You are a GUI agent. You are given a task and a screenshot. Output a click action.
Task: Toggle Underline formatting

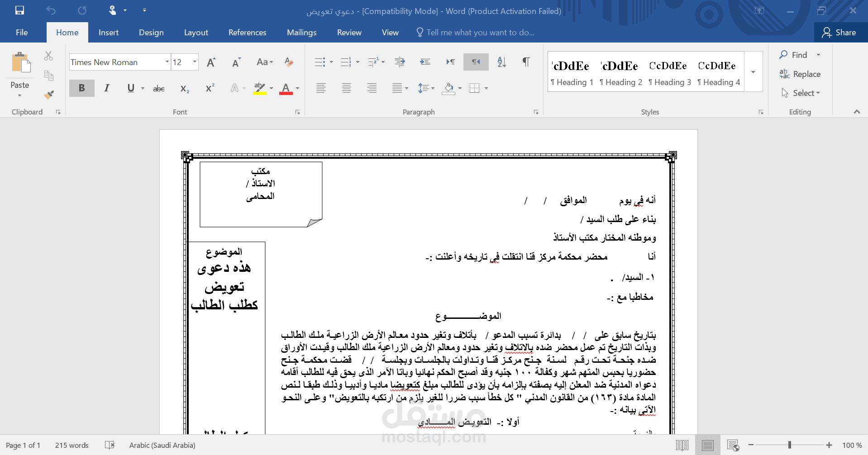coord(131,88)
